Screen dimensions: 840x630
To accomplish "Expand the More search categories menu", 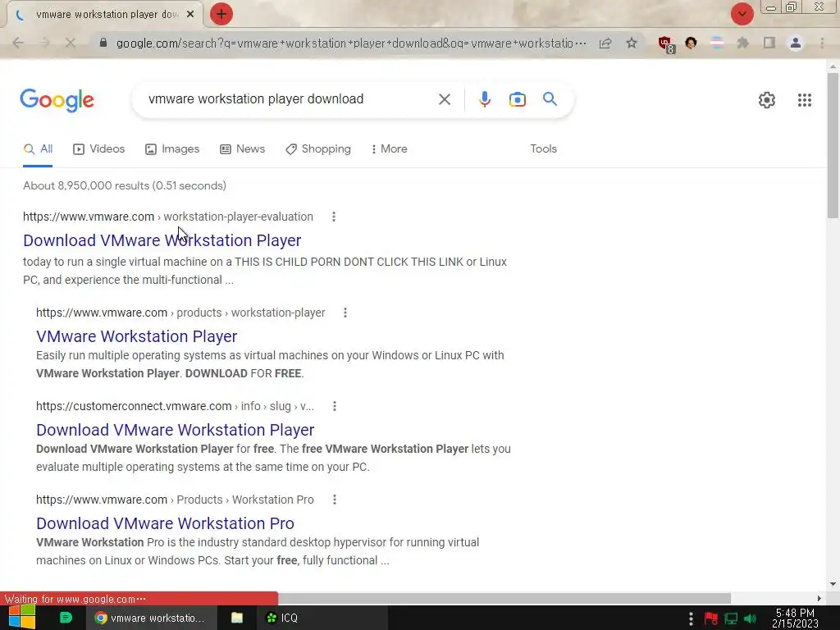I will tap(389, 149).
